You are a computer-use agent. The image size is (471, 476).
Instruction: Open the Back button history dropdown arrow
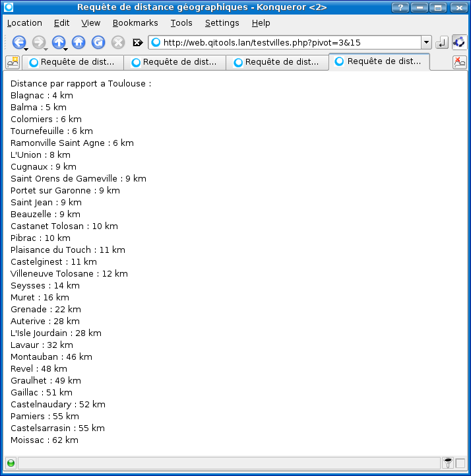coord(26,49)
